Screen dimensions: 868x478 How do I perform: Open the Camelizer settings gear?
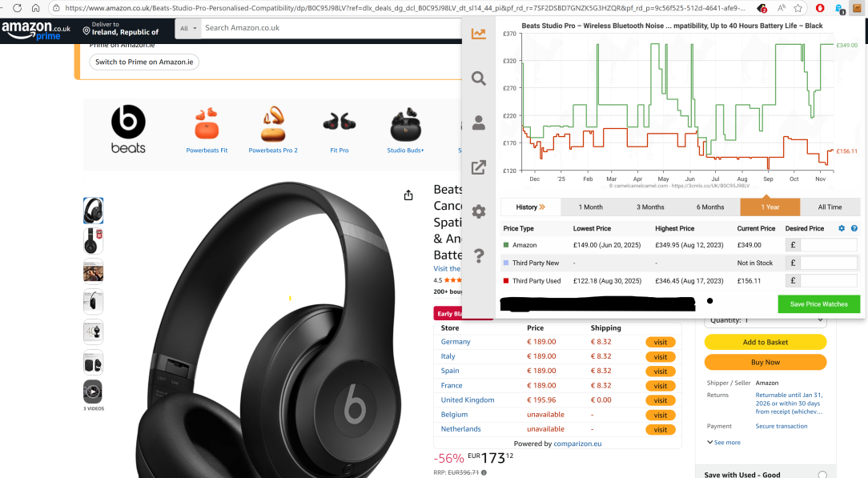point(479,211)
